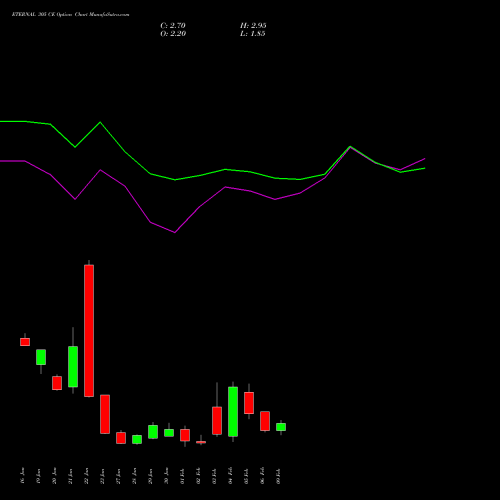Viewport: 500px width, 500px height.
Task: Select the red candlestick for 20 Jan
Action: pyautogui.click(x=57, y=383)
